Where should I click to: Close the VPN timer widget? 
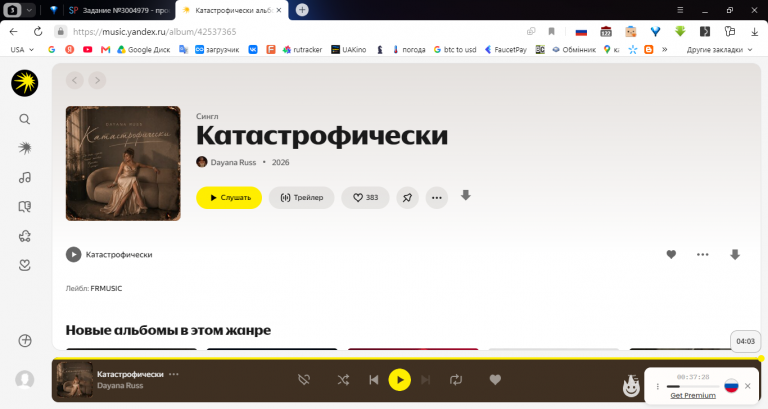pyautogui.click(x=748, y=386)
